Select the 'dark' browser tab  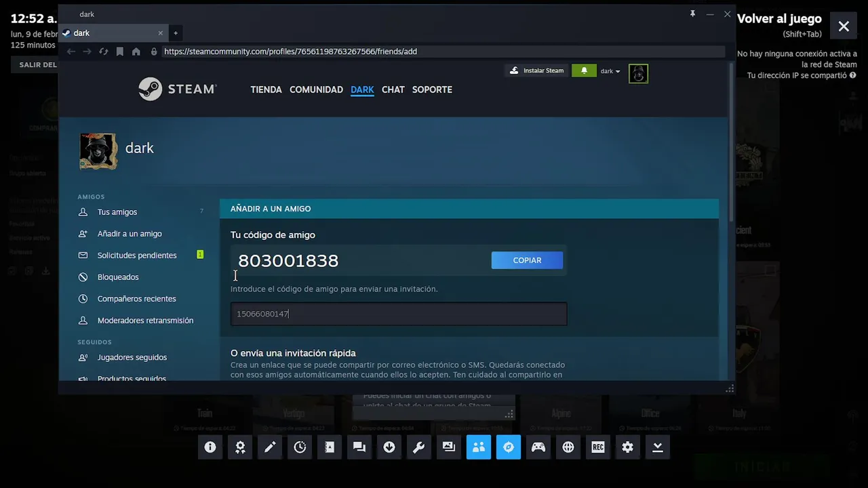pyautogui.click(x=113, y=33)
